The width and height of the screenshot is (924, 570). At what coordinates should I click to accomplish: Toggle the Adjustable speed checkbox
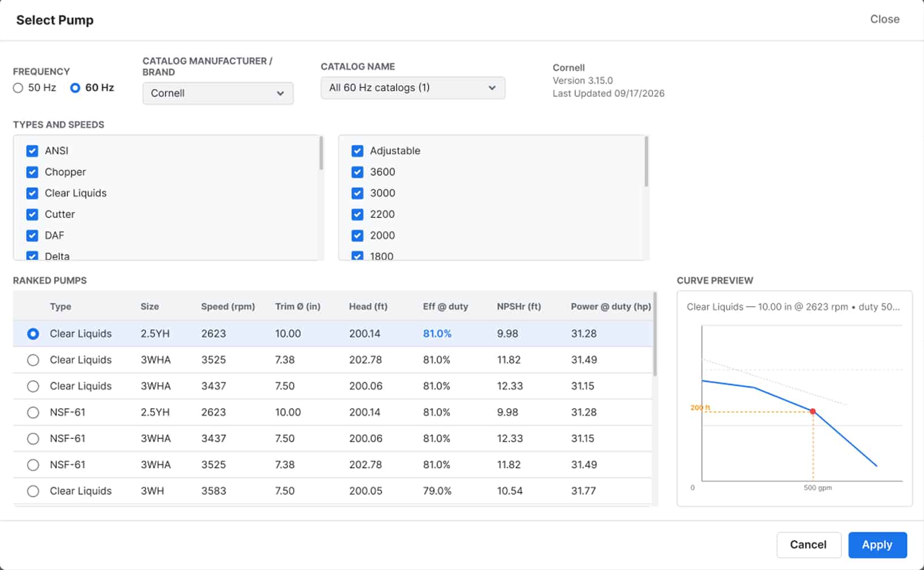pos(357,151)
